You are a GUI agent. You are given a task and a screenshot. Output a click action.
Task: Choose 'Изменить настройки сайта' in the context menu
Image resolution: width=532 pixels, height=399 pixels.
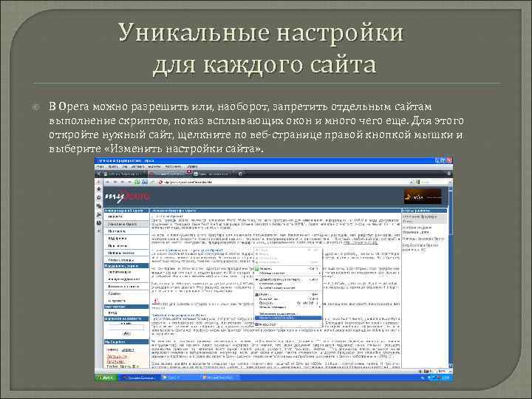tap(287, 318)
